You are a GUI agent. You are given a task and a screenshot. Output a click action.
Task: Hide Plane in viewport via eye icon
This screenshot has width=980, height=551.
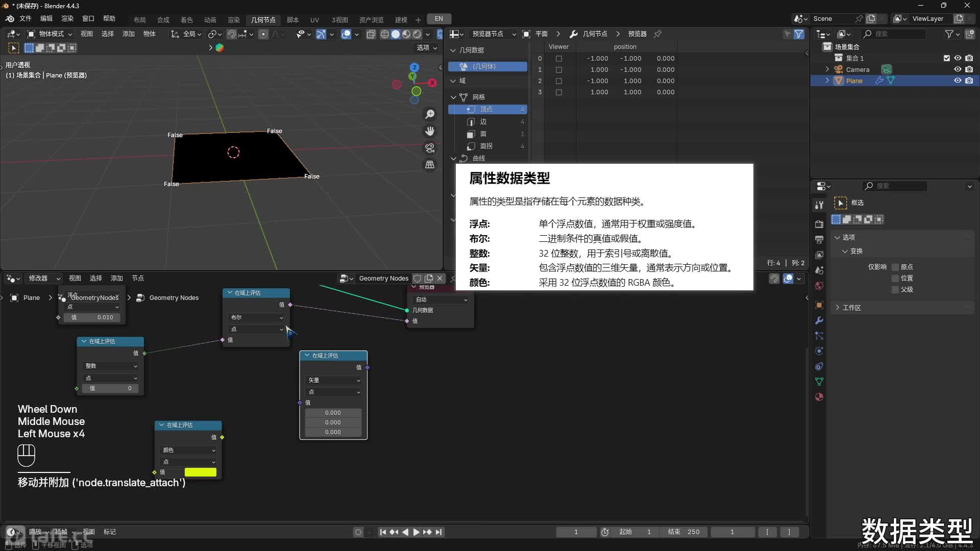coord(958,81)
